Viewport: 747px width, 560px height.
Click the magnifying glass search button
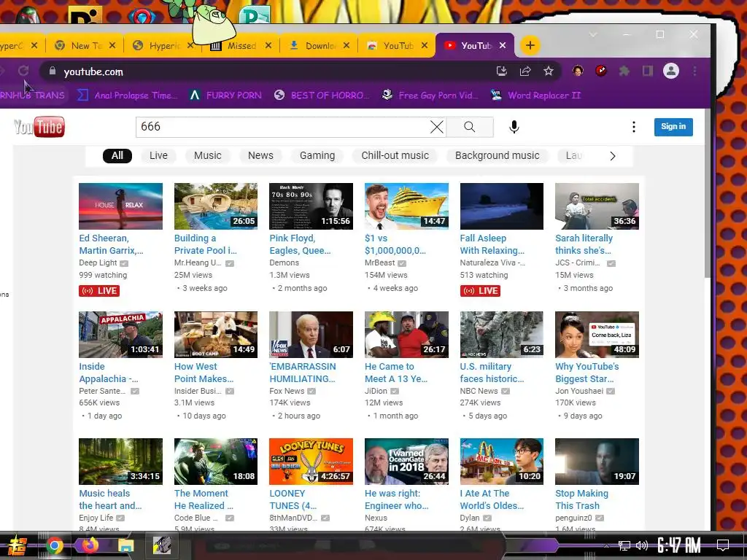(469, 127)
